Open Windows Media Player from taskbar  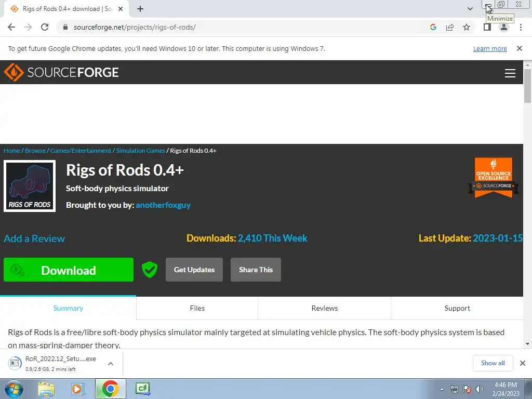click(77, 389)
